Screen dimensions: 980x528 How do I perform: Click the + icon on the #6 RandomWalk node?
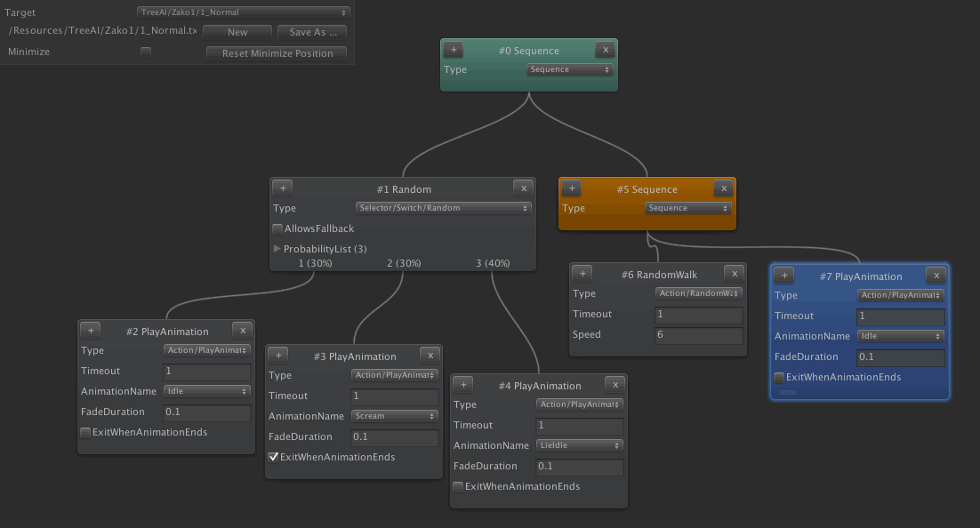click(582, 273)
